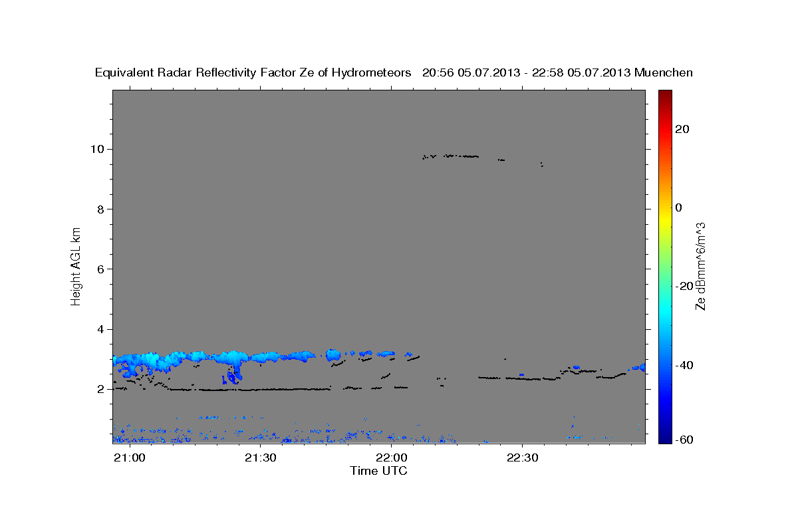Click the colorbar label '-20'

(x=684, y=286)
